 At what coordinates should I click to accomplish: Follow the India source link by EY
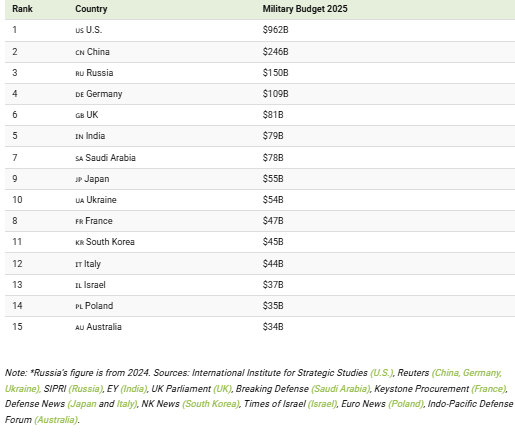click(134, 389)
